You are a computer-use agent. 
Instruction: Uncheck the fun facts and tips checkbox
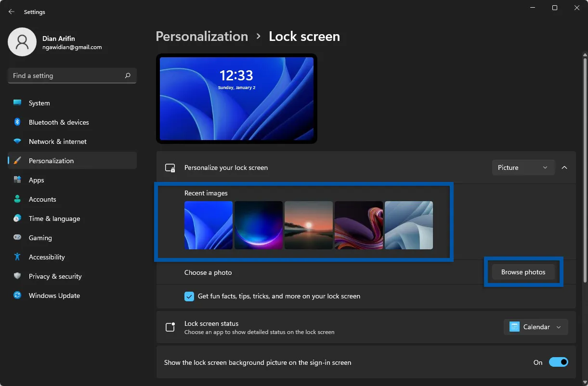coord(189,296)
